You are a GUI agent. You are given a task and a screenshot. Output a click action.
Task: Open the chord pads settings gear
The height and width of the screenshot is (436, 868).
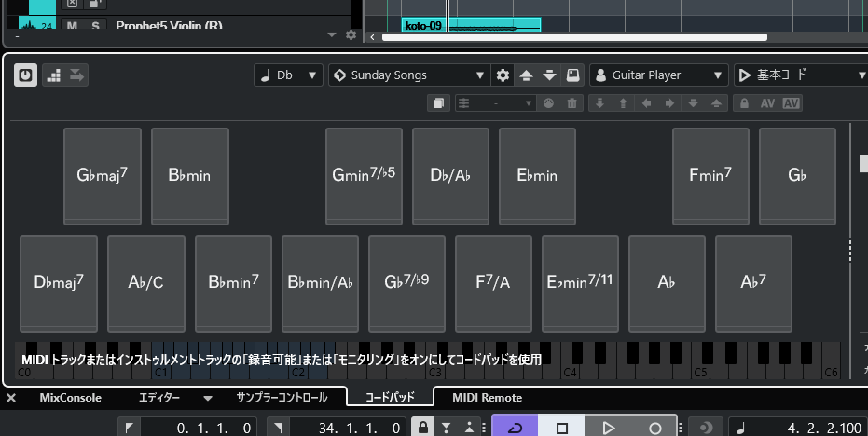coord(503,75)
